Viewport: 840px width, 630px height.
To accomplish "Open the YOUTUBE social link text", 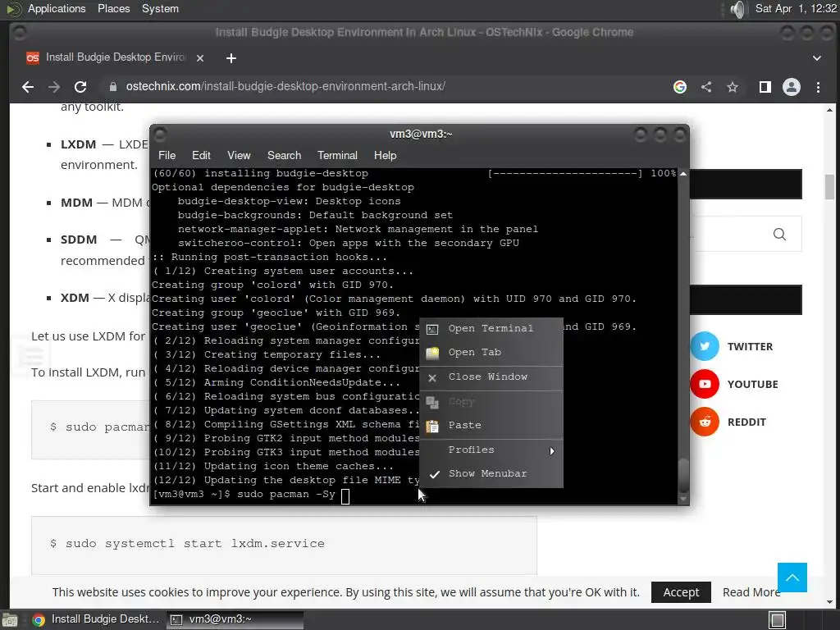I will point(753,384).
